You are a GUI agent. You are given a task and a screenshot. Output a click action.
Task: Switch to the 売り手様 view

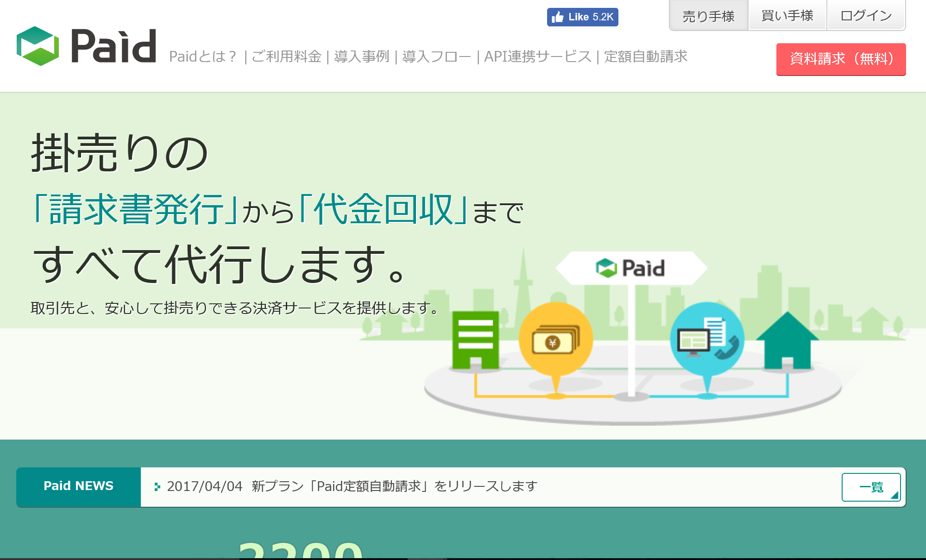(708, 15)
